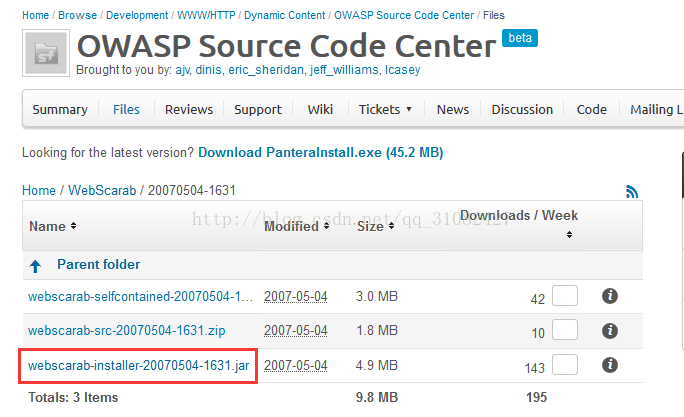This screenshot has width=684, height=417.
Task: Open the Discussion tab
Action: [x=522, y=109]
